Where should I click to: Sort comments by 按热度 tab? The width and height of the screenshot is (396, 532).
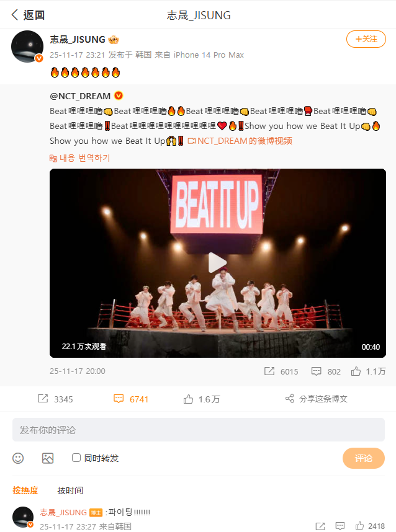(25, 490)
